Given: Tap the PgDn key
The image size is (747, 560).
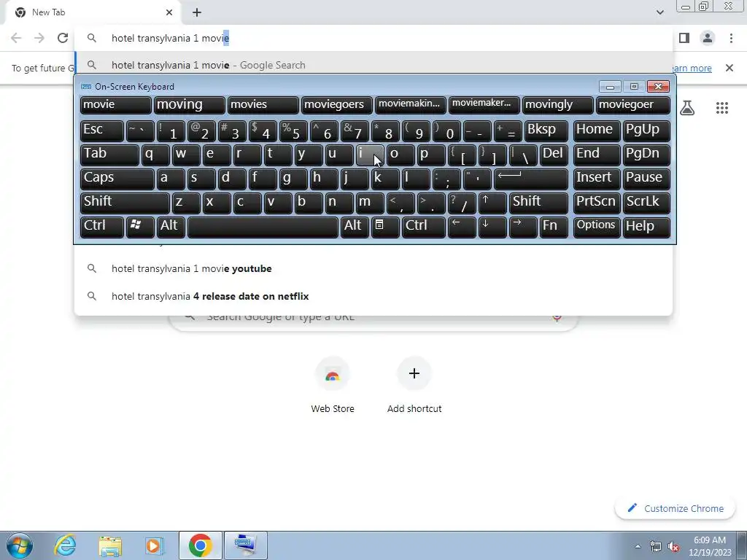Looking at the screenshot, I should point(646,155).
